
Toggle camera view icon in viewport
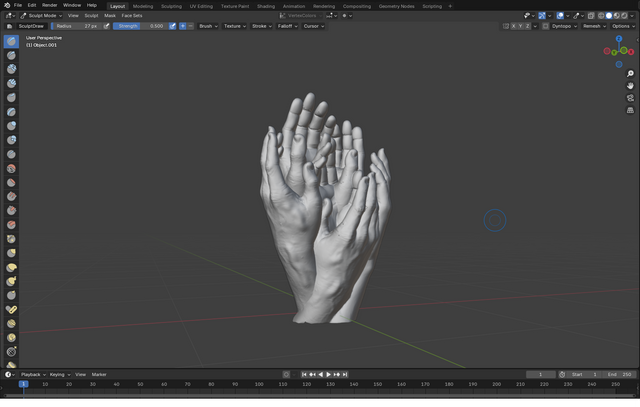pyautogui.click(x=630, y=98)
